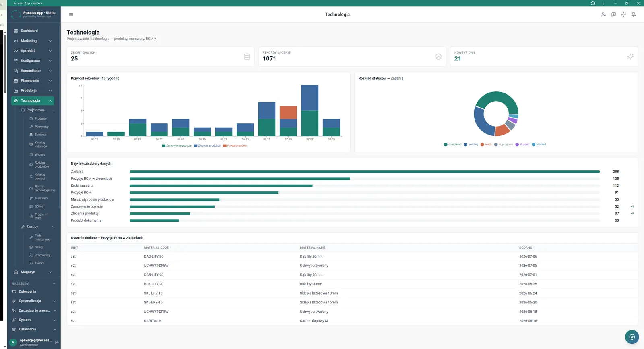Toggle Produkt modele legend entry
Image resolution: width=644 pixels, height=349 pixels.
235,146
